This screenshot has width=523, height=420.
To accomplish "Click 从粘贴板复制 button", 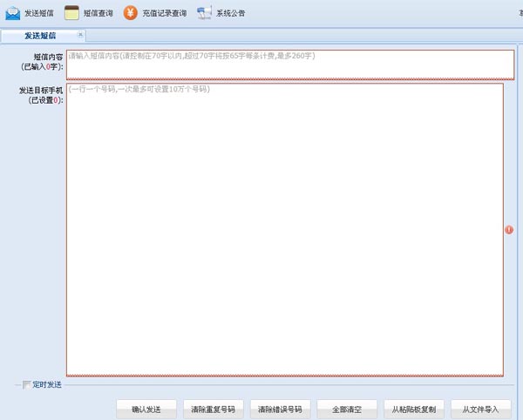I will click(x=414, y=409).
